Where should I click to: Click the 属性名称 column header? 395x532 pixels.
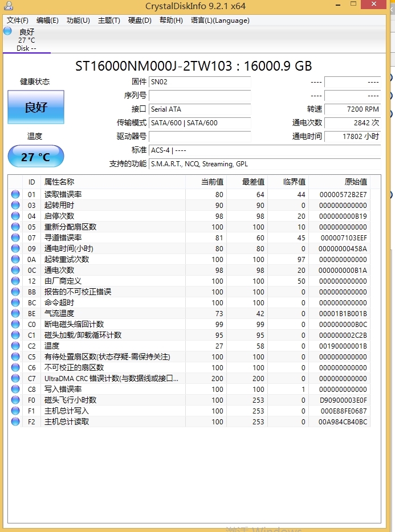click(x=113, y=182)
